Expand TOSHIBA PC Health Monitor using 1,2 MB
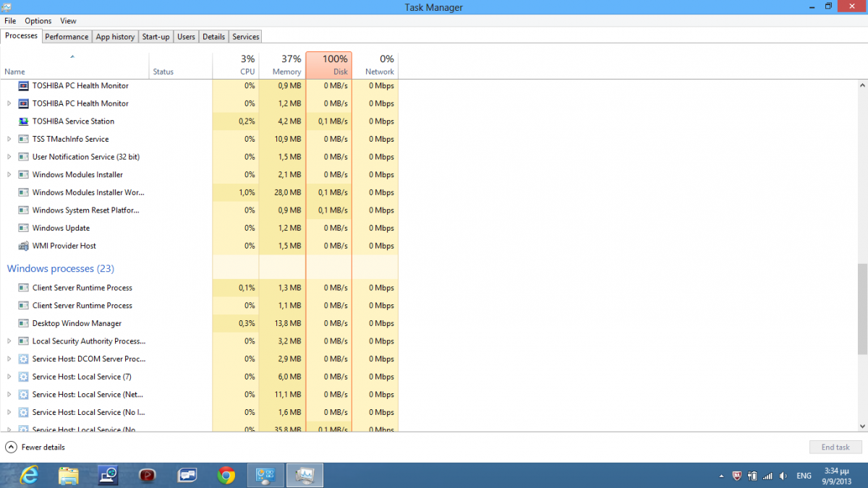868x488 pixels. pos(9,103)
